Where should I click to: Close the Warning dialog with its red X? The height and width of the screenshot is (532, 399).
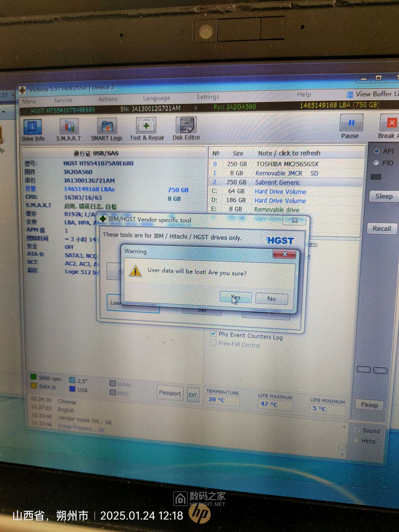coord(284,254)
